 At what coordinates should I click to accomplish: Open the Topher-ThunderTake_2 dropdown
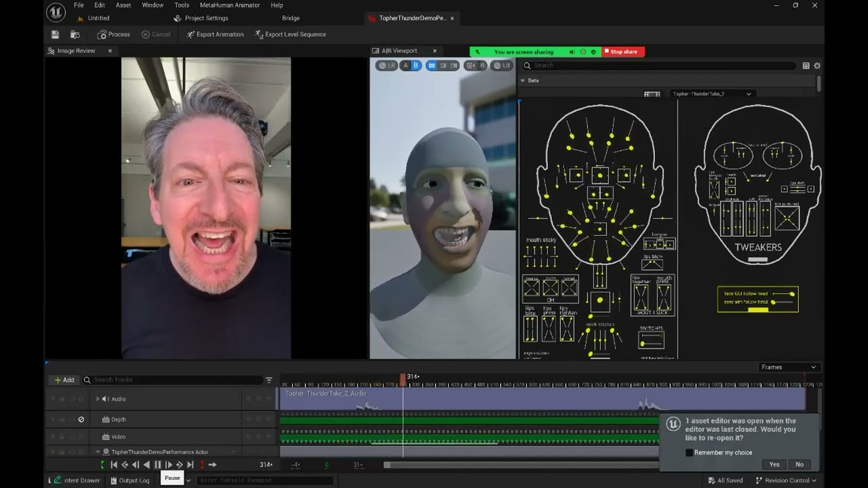coord(712,94)
